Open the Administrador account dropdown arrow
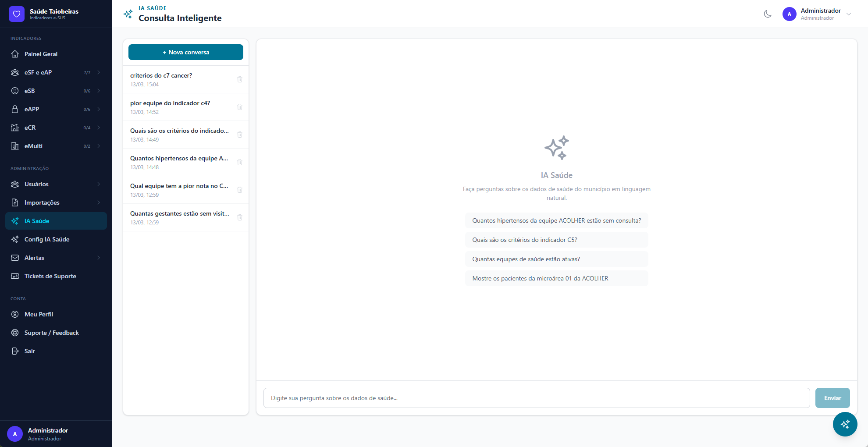The height and width of the screenshot is (447, 868). (849, 14)
